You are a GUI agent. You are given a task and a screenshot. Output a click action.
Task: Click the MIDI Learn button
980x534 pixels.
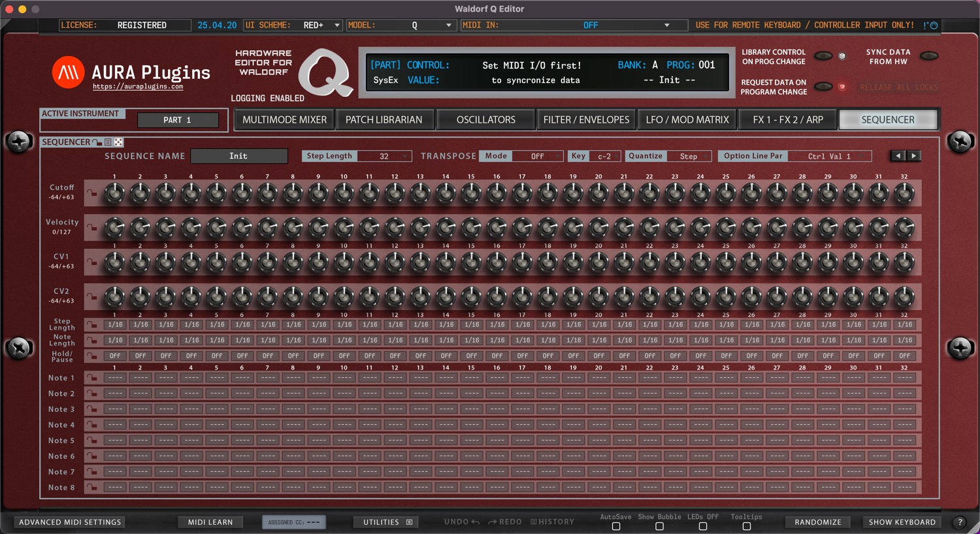pyautogui.click(x=210, y=522)
